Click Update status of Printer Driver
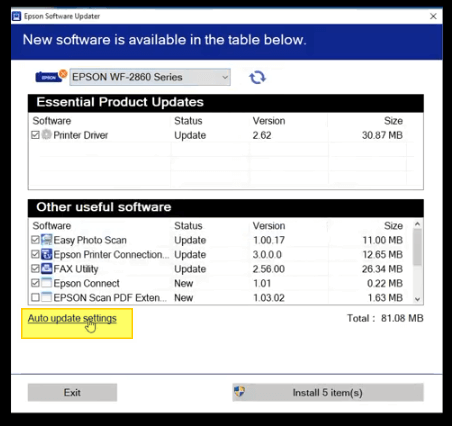The image size is (452, 426). point(190,135)
